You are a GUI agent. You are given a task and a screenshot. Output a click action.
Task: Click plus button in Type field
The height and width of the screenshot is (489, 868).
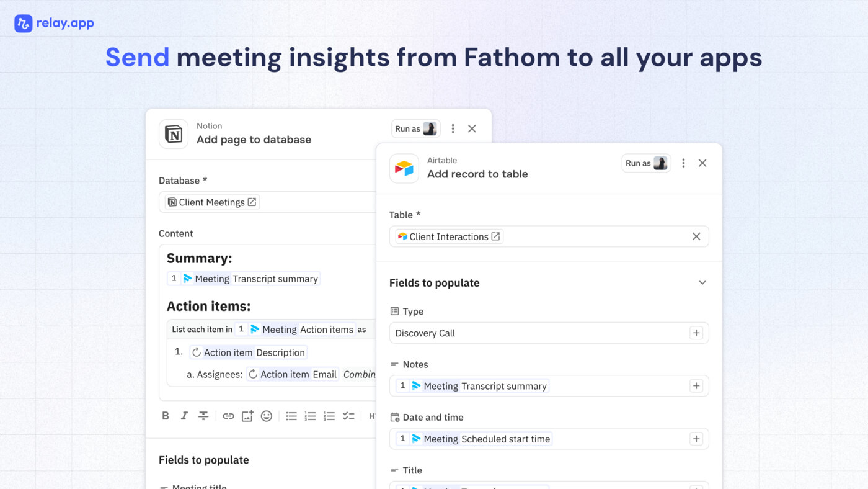(x=696, y=333)
